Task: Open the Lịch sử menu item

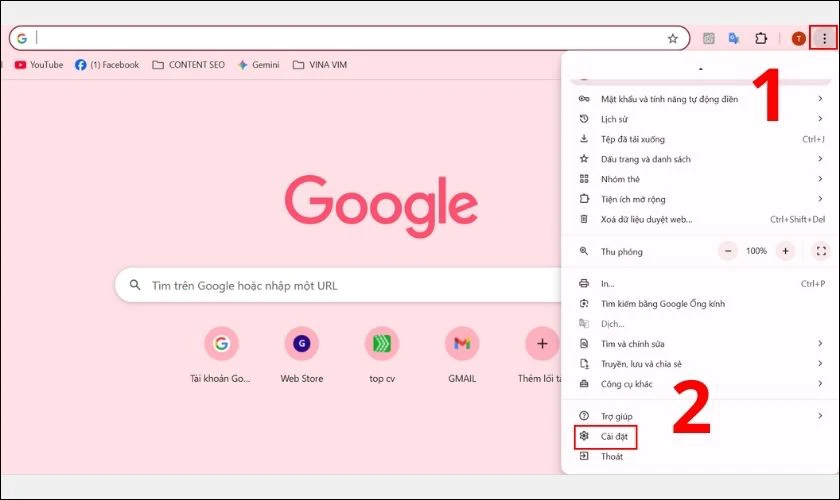Action: tap(700, 119)
